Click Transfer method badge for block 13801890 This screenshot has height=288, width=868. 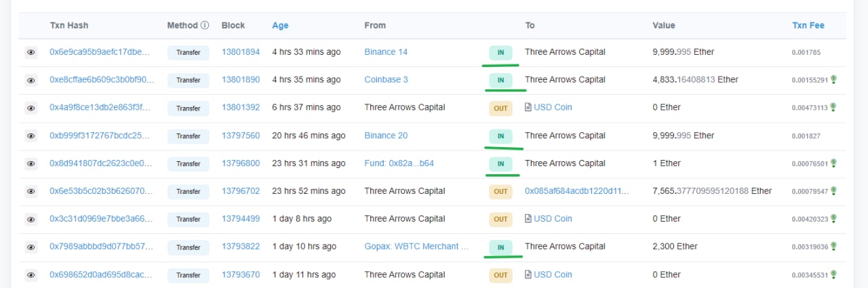click(x=189, y=80)
